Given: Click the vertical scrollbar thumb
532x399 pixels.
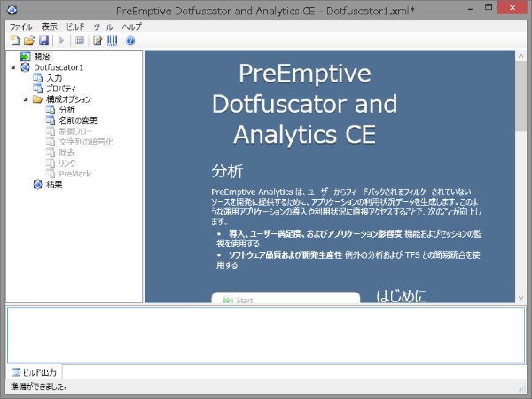Looking at the screenshot, I should click(x=521, y=97).
